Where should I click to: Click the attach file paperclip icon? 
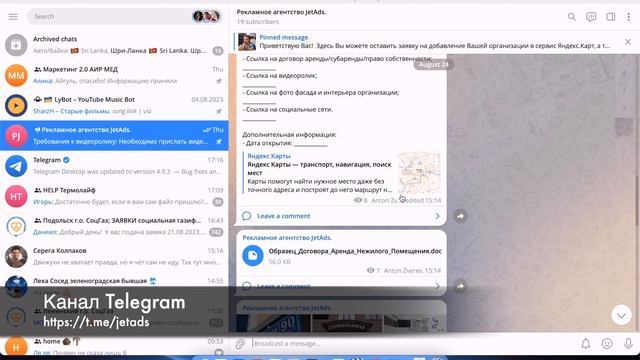[240, 344]
